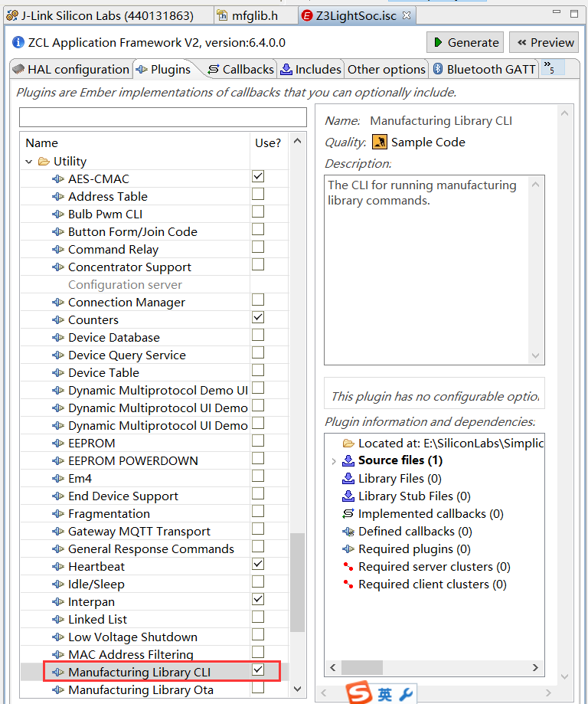Screen dimensions: 588x704
Task: Click the mfglib.h header file icon
Action: tap(222, 16)
